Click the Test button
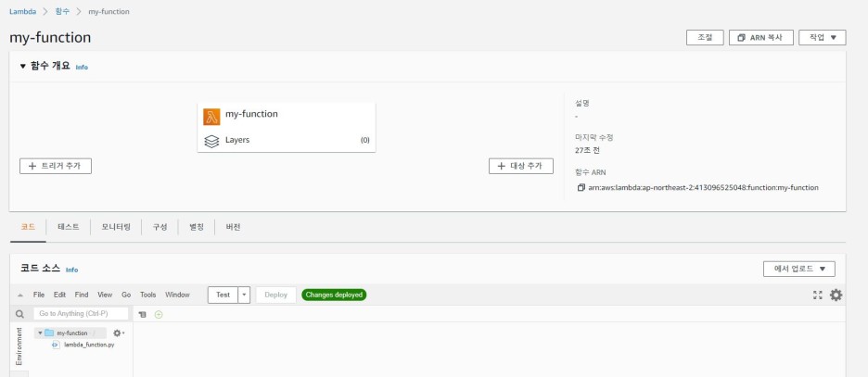 click(x=223, y=295)
